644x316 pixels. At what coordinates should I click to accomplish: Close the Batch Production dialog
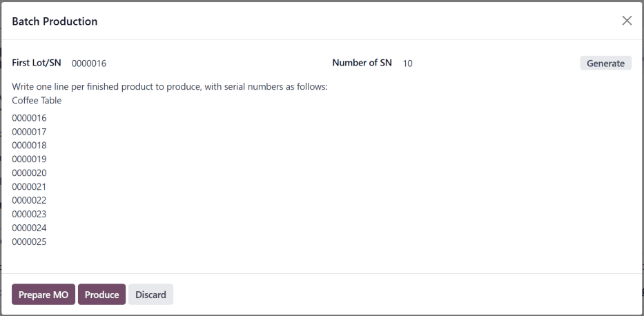627,21
